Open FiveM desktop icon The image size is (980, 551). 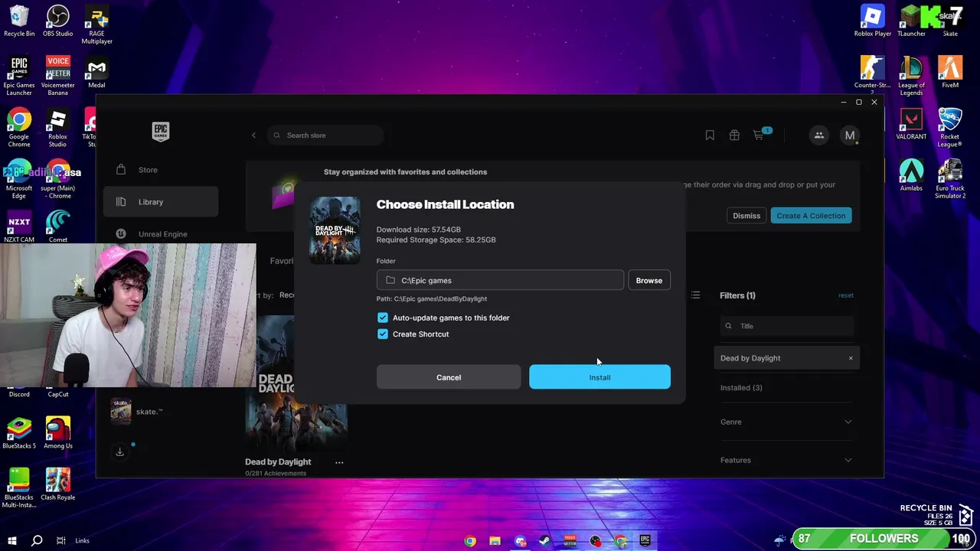coord(950,72)
